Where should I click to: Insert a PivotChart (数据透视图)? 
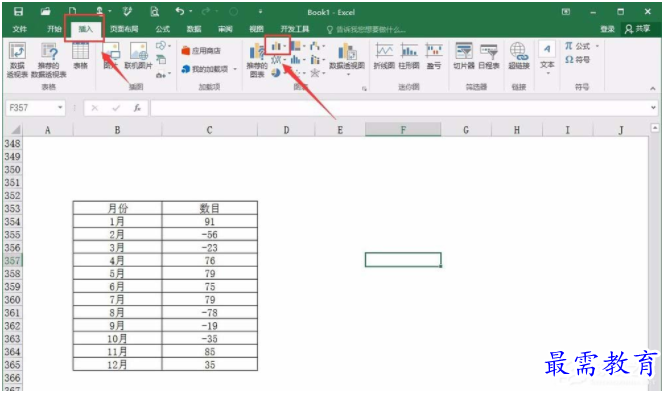[347, 56]
